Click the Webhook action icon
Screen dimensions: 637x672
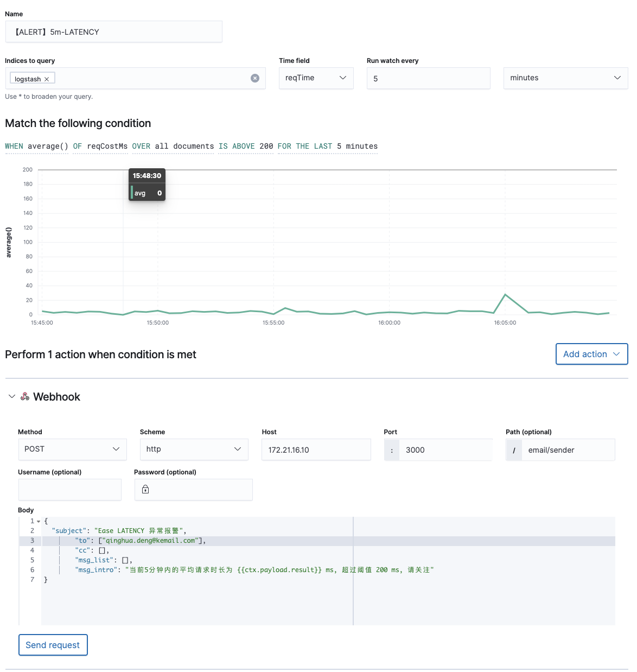click(x=25, y=397)
